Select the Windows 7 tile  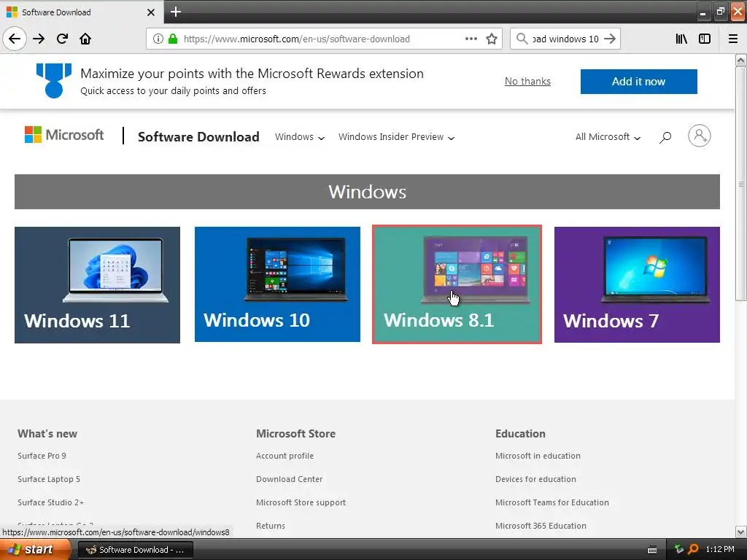point(637,285)
